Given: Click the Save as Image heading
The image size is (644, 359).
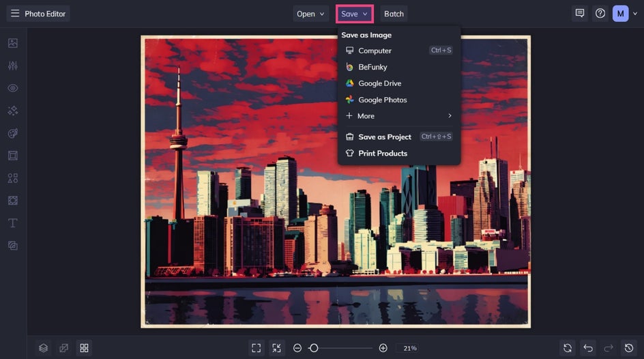Looking at the screenshot, I should (x=366, y=35).
